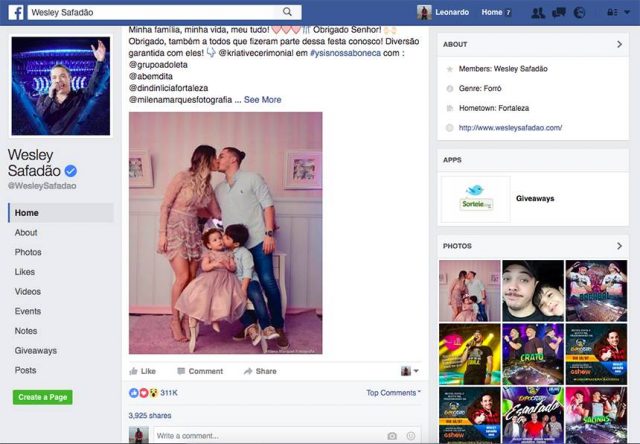Click the green Create a Page button
This screenshot has height=444, width=640.
click(x=42, y=397)
